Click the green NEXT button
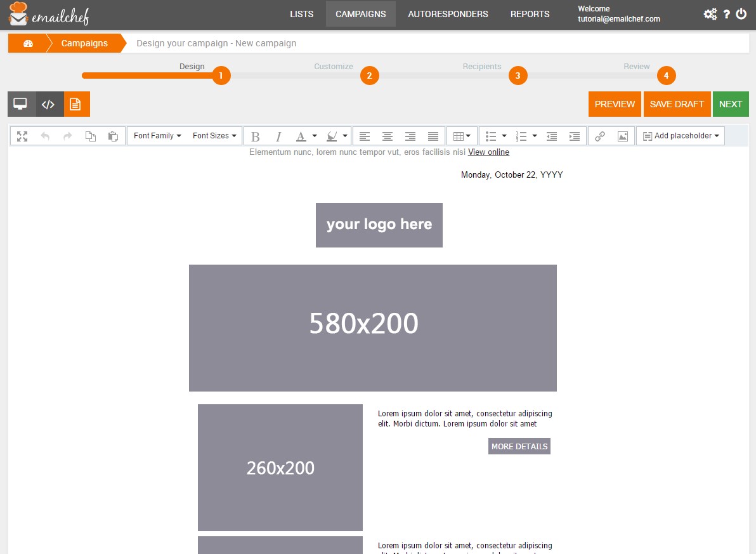Image resolution: width=756 pixels, height=554 pixels. [731, 104]
